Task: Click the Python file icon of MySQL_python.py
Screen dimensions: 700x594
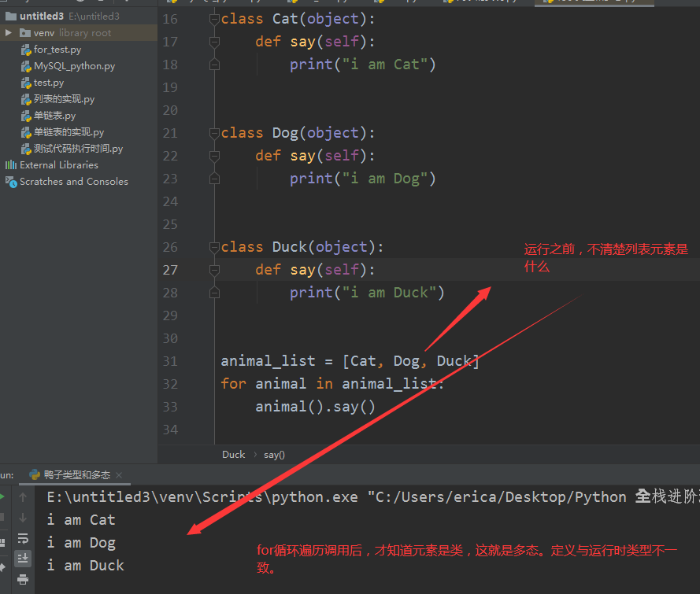Action: tap(26, 66)
